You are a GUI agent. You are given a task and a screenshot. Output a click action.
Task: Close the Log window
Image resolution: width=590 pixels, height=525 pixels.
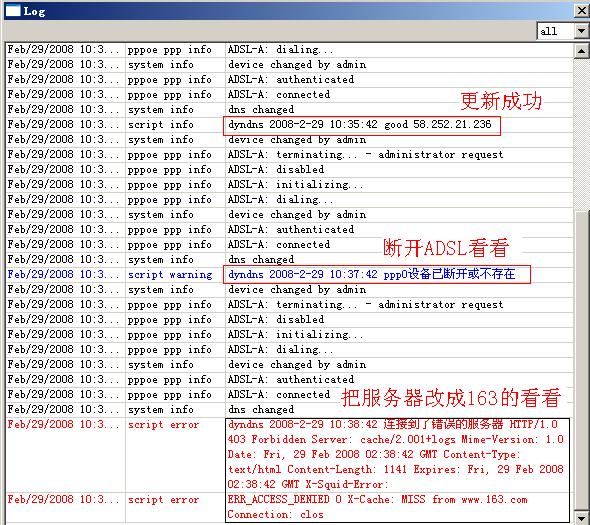click(x=581, y=11)
